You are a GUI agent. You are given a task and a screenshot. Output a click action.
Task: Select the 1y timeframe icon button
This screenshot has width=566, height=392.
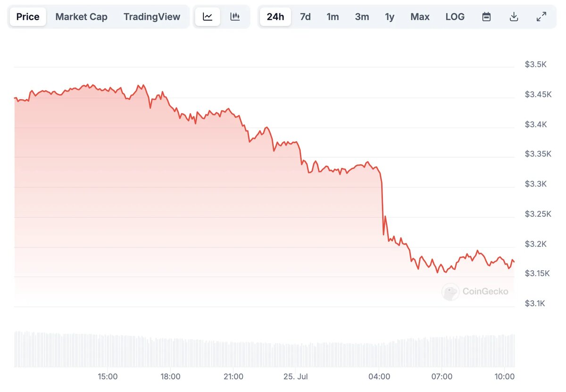pos(390,16)
